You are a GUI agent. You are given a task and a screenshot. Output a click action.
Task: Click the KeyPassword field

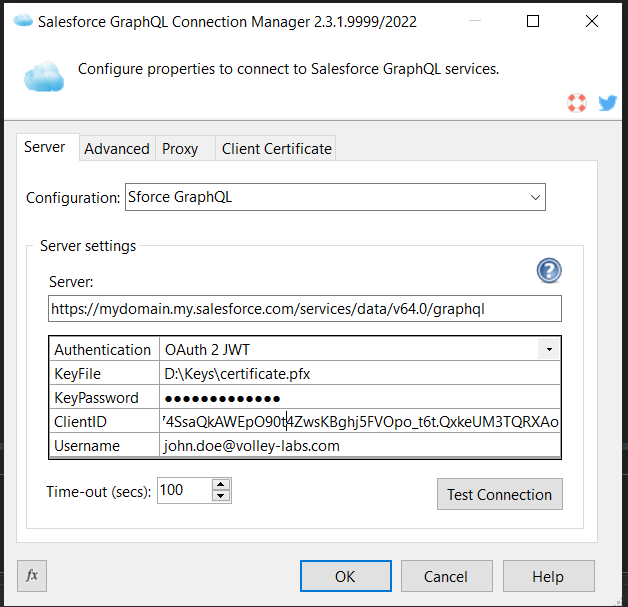coord(359,398)
